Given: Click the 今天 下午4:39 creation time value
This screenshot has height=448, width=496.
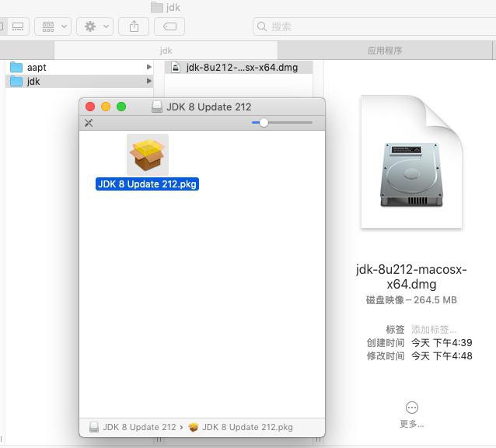Looking at the screenshot, I should click(x=442, y=343).
